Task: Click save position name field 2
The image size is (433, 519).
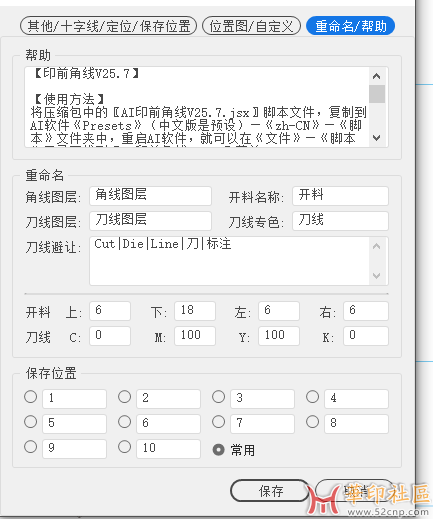Action: click(169, 399)
